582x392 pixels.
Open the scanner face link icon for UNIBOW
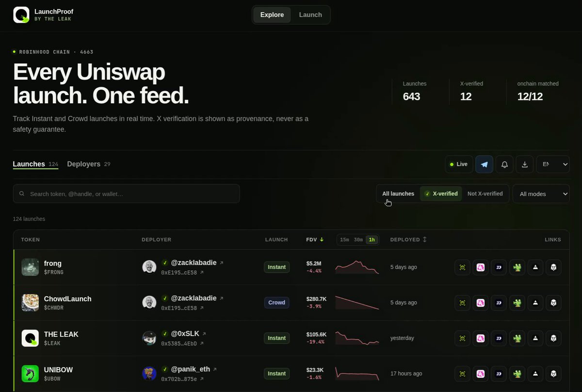click(x=462, y=374)
